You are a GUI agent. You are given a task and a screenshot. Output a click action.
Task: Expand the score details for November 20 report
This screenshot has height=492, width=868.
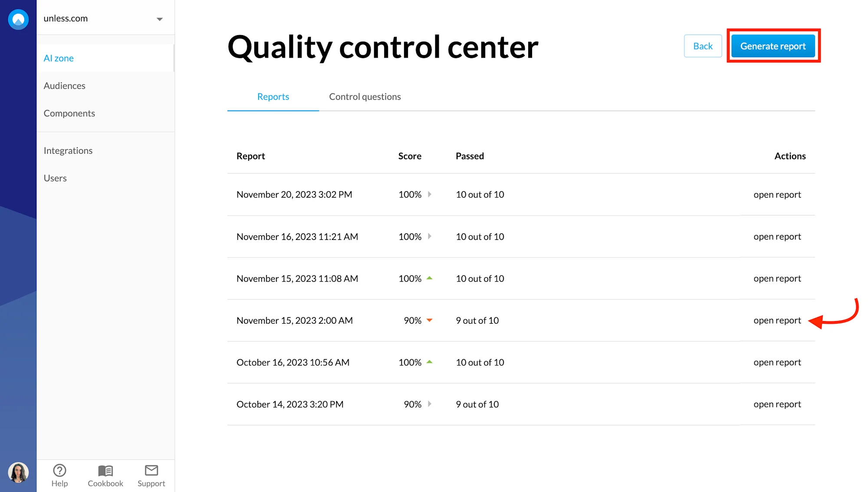[x=430, y=194]
